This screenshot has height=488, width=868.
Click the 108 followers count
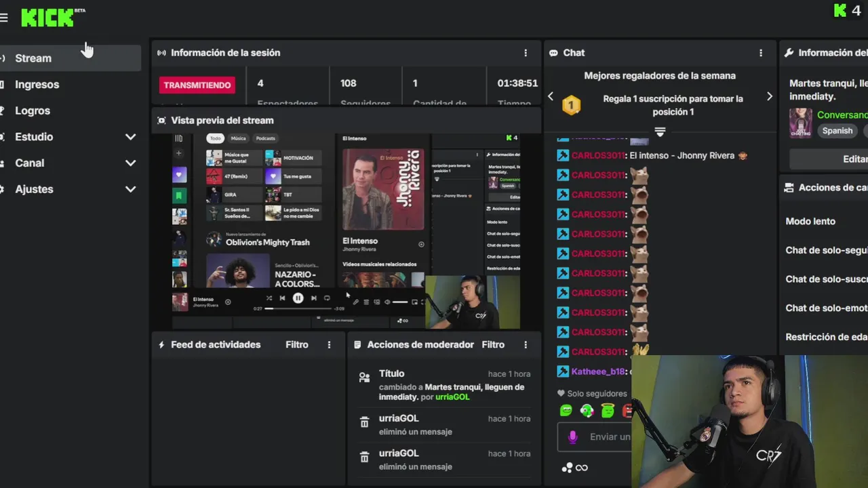(x=349, y=83)
